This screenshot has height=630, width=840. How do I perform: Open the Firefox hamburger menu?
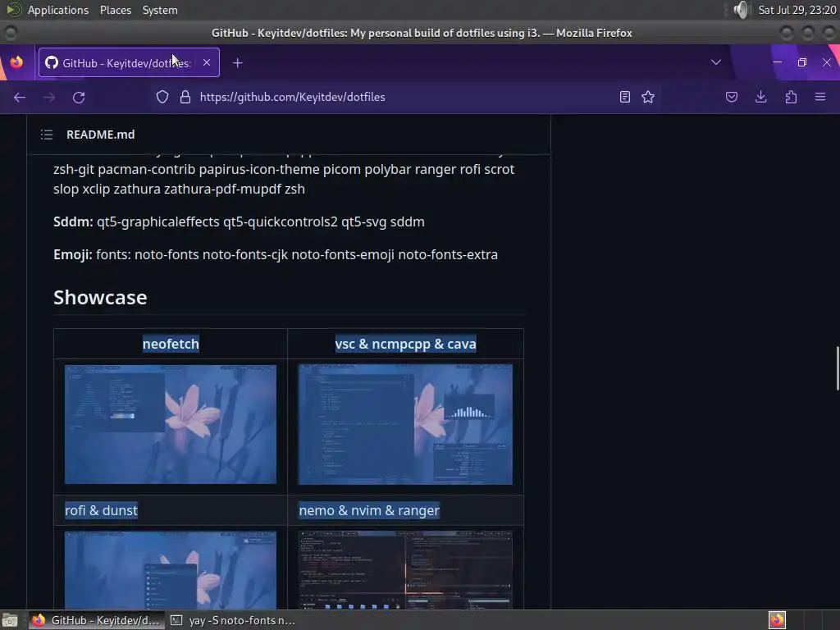[820, 97]
